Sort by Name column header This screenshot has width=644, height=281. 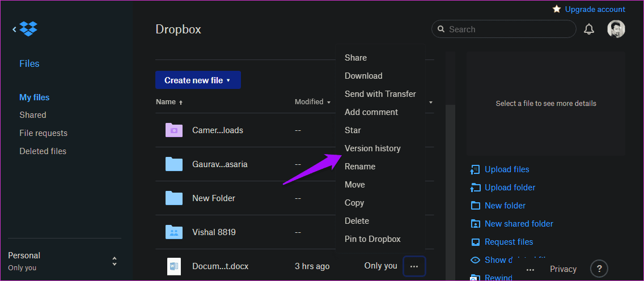tap(169, 102)
